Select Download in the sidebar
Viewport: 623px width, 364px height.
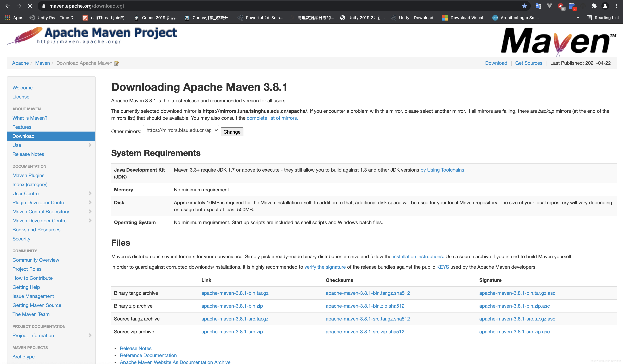[51, 136]
